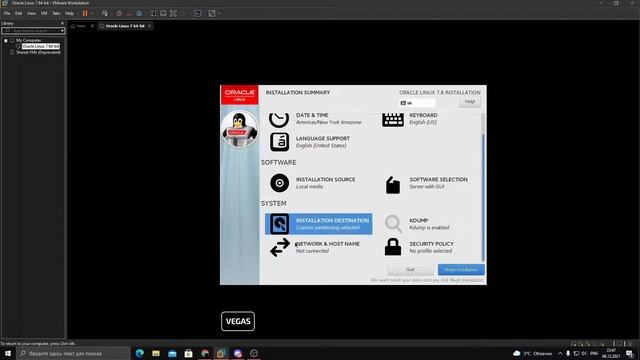Collapse the My Computer tree node
Screen dimensions: 640x360
(6, 40)
